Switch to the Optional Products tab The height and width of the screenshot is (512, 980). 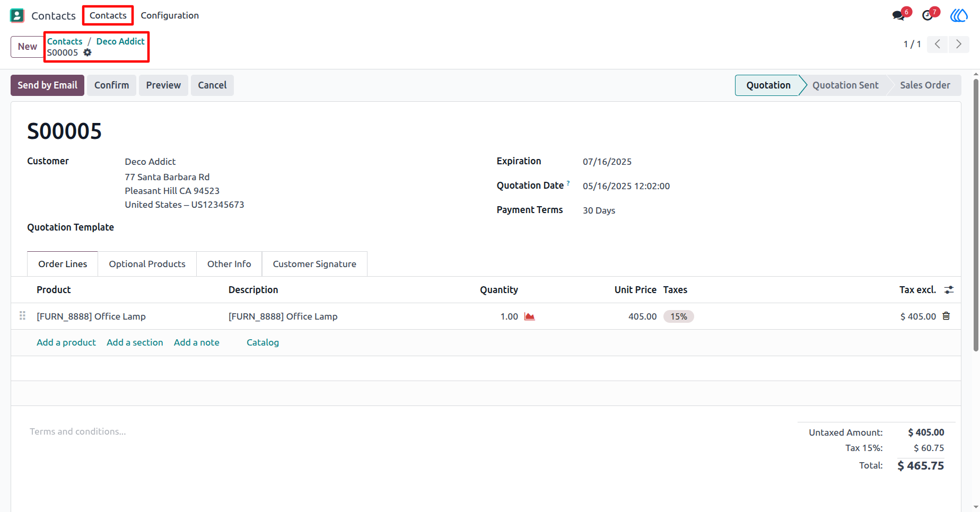pyautogui.click(x=147, y=264)
